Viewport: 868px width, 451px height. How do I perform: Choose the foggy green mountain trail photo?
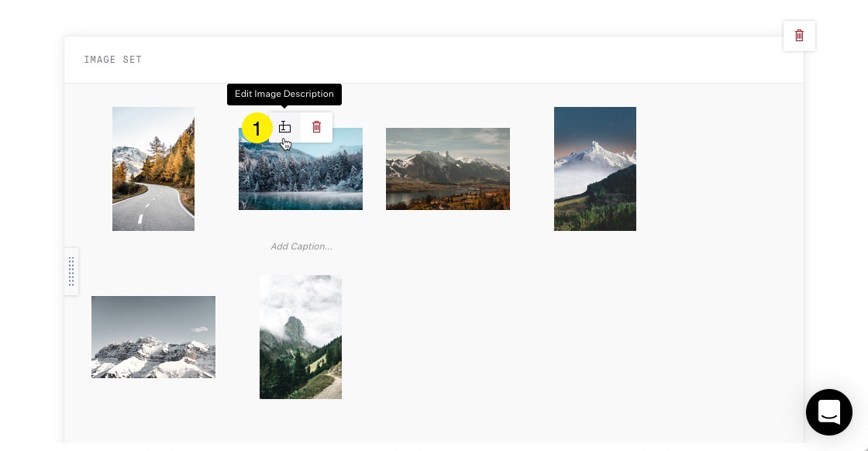click(301, 337)
